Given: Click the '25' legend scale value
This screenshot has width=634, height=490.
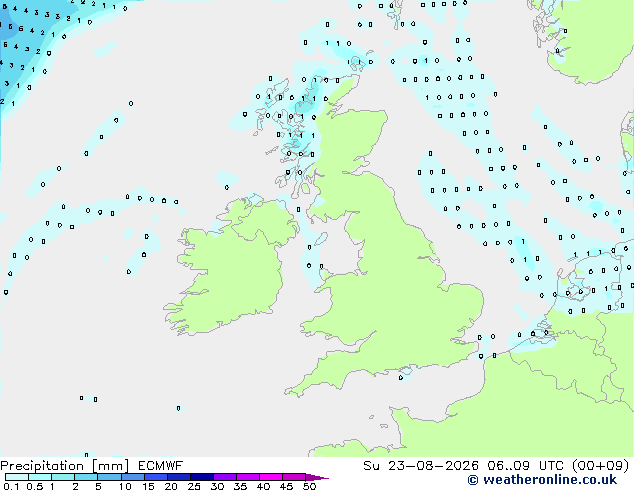Looking at the screenshot, I should click(x=194, y=486).
